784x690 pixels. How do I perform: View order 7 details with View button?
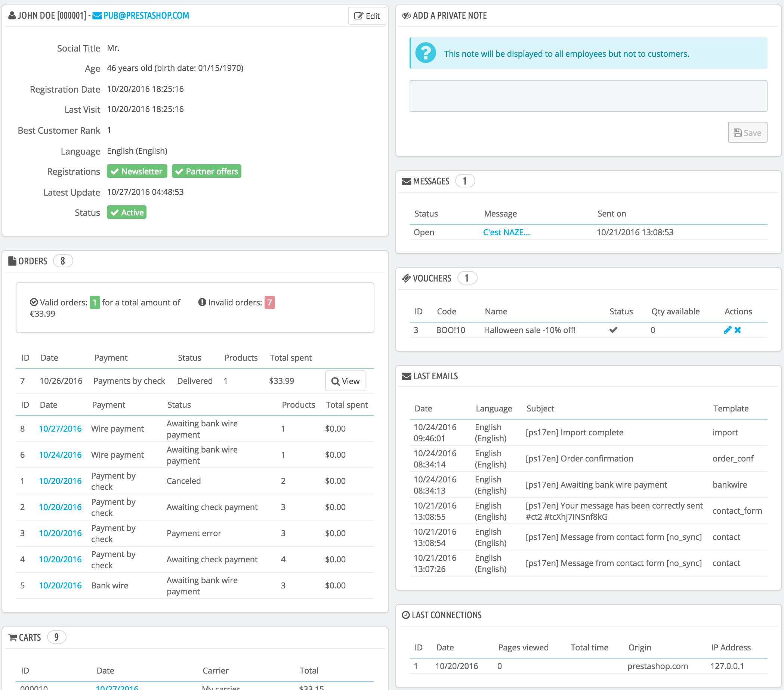[345, 381]
